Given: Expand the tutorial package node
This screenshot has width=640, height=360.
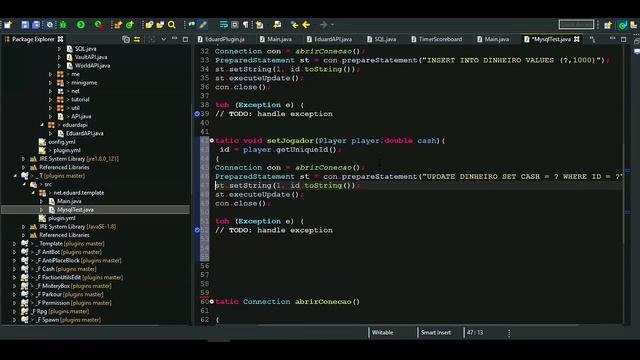Looking at the screenshot, I should click(x=51, y=100).
